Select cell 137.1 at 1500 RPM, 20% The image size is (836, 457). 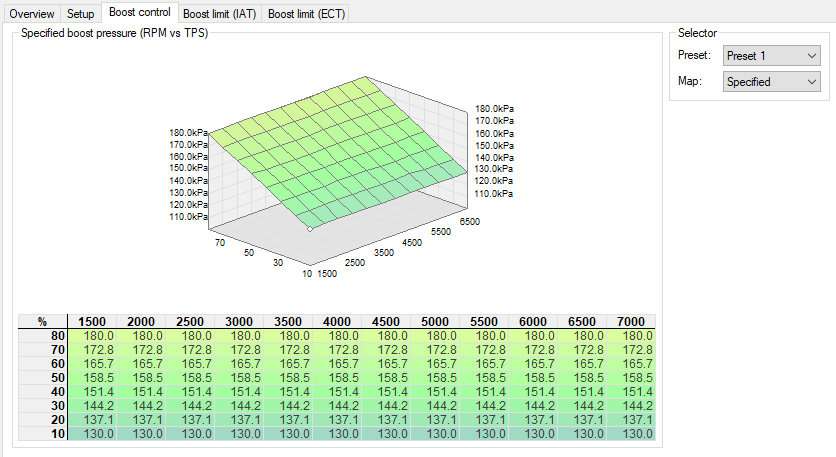click(x=92, y=420)
